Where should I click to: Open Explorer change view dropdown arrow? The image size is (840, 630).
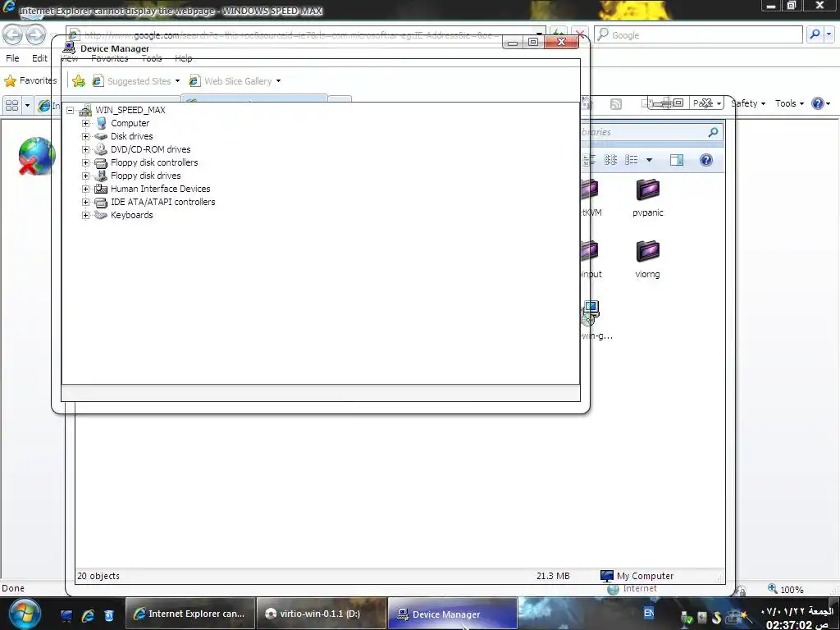click(x=650, y=160)
